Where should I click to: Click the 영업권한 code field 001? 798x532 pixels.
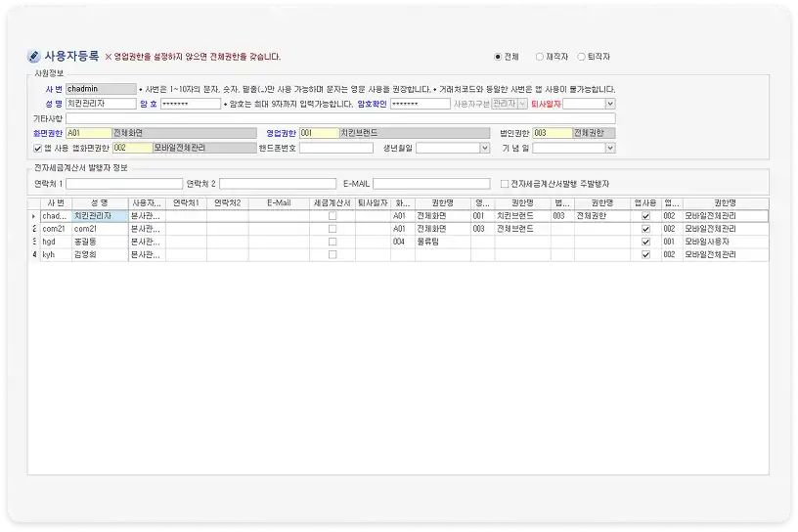coord(319,133)
